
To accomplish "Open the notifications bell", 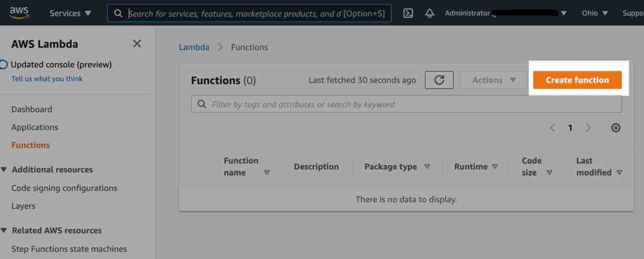I will tap(430, 13).
